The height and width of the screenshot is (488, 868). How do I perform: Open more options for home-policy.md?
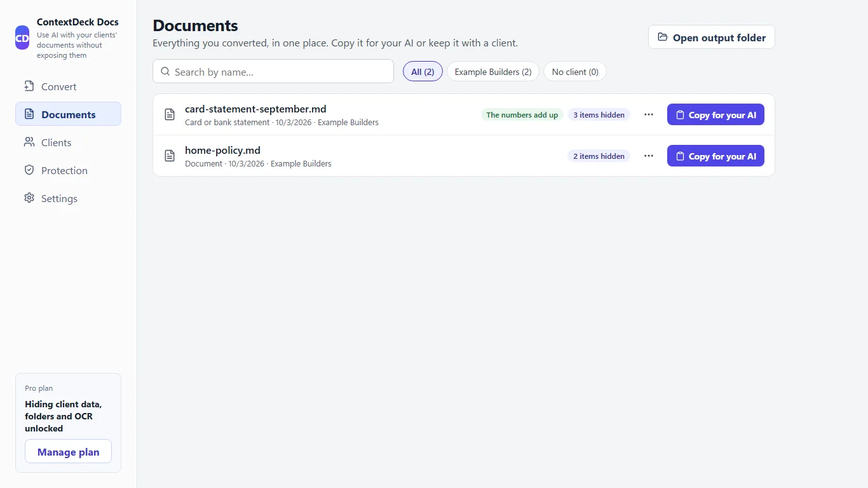[649, 156]
